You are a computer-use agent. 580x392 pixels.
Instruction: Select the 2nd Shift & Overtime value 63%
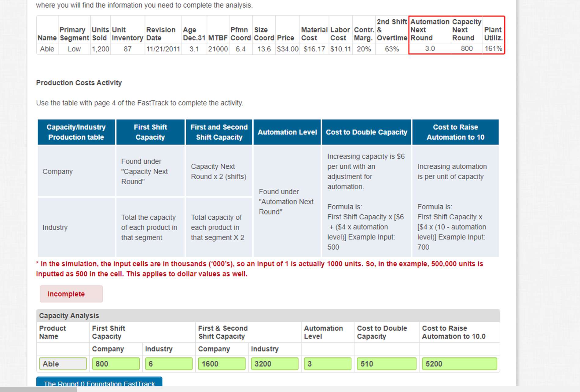pyautogui.click(x=392, y=49)
